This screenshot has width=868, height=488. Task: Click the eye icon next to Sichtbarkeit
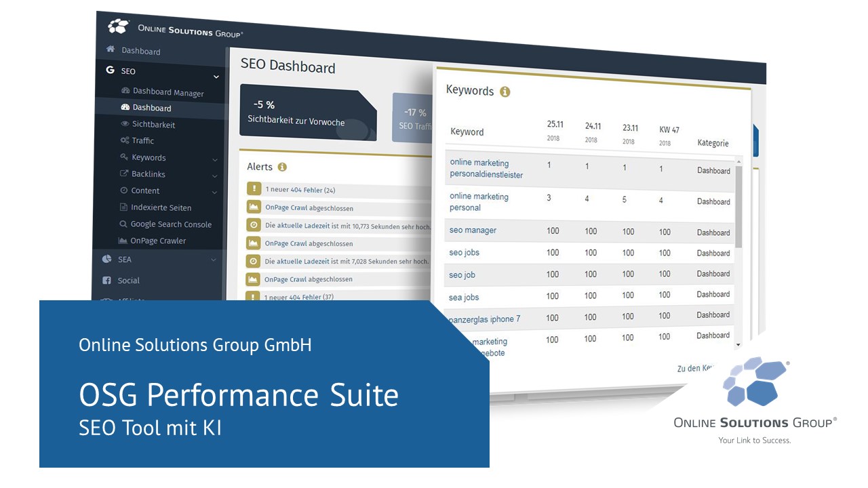(x=125, y=124)
